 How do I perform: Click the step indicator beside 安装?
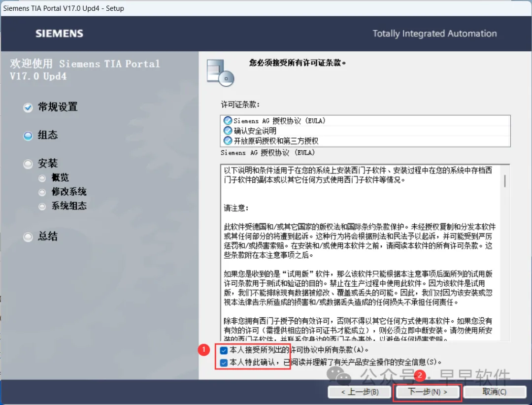click(28, 164)
